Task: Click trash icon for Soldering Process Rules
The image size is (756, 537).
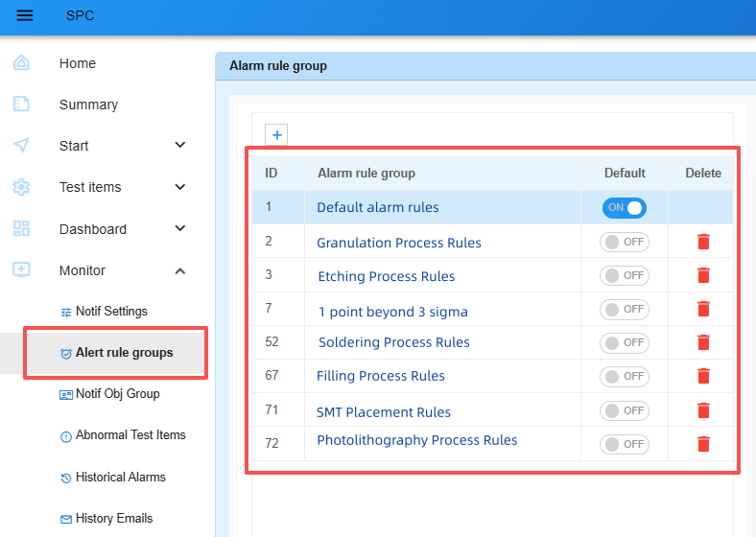Action: click(x=703, y=342)
